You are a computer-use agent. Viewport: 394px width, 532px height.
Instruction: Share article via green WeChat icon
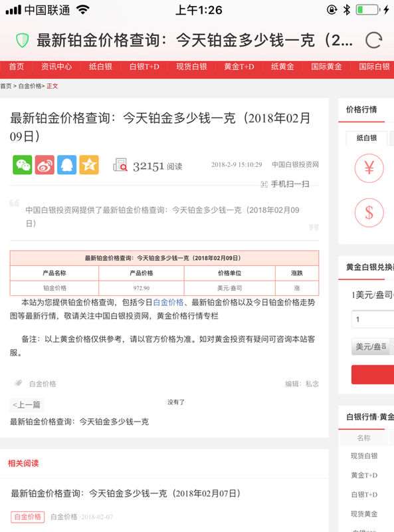point(23,165)
